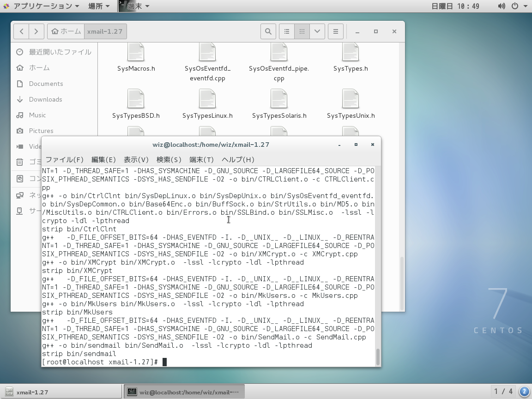Click the volume speaker icon
Viewport: 532px width, 399px height.
502,6
